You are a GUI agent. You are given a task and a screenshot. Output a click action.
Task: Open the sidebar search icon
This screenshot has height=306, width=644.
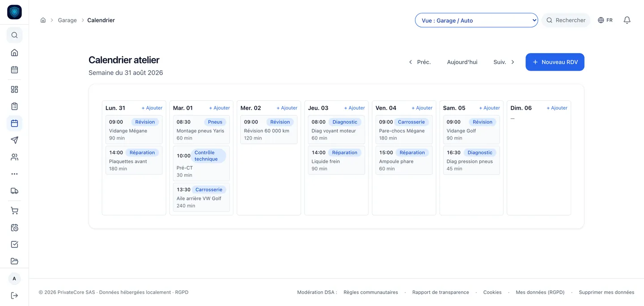[14, 35]
